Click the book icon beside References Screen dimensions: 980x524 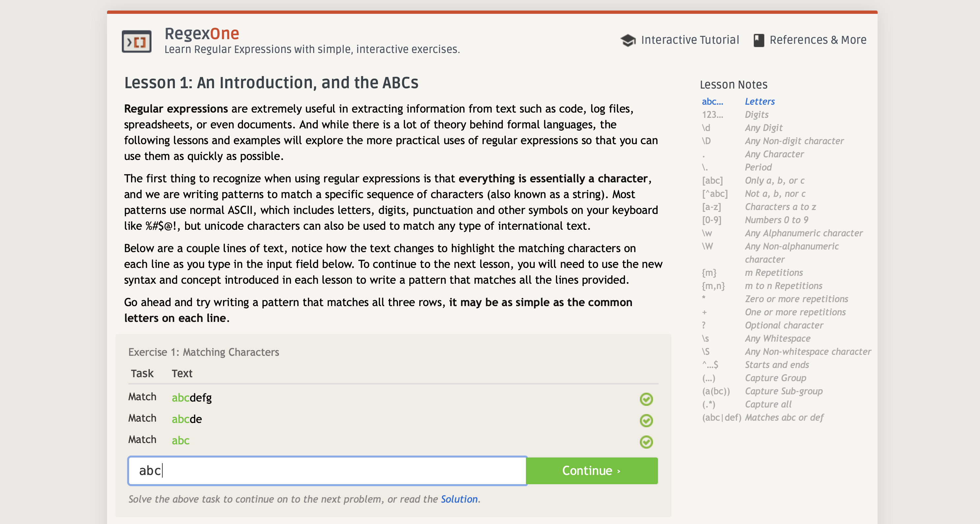point(759,40)
